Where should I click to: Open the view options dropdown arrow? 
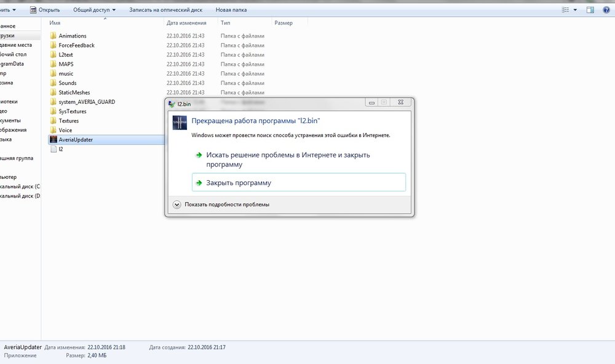coord(575,10)
